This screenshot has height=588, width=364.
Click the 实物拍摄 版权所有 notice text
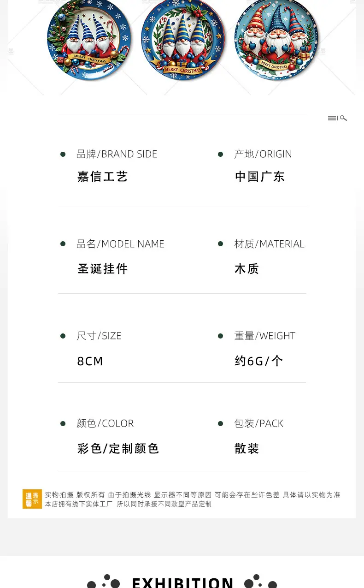tap(75, 495)
